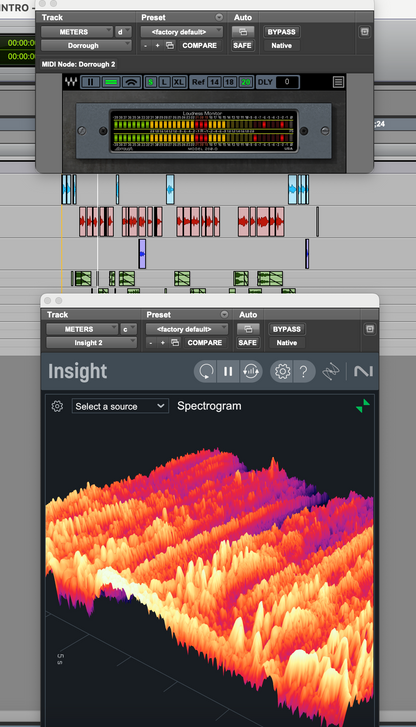Open the Insight help question mark
The height and width of the screenshot is (727, 416).
click(304, 371)
